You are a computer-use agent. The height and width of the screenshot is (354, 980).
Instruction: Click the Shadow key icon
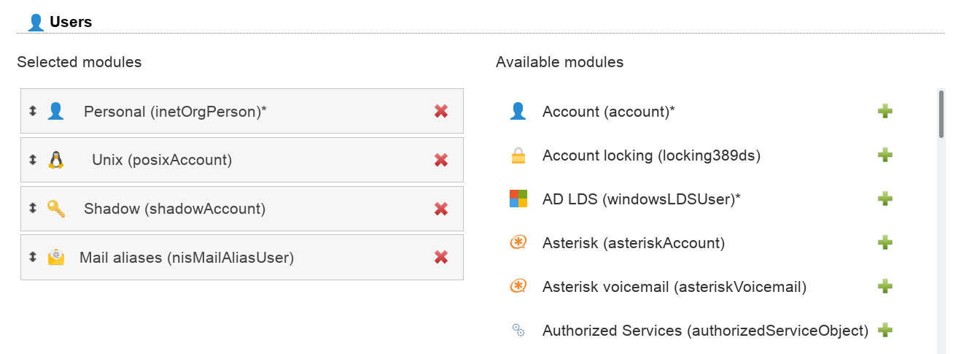tap(56, 209)
